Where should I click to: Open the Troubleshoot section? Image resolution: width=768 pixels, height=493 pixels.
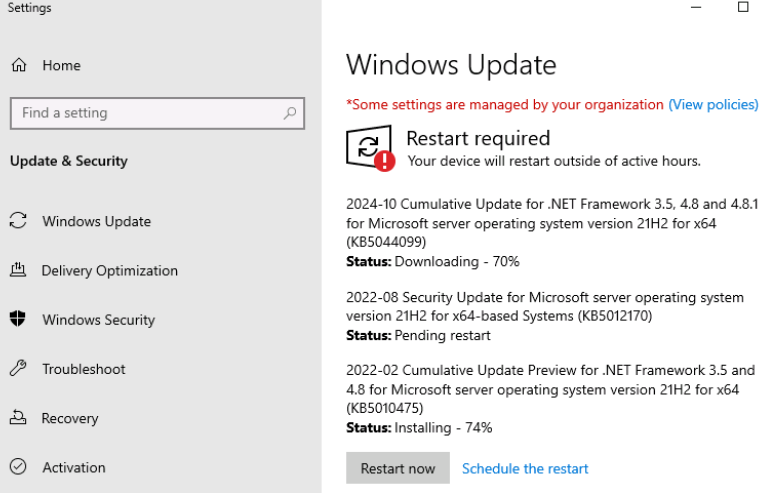(x=84, y=369)
